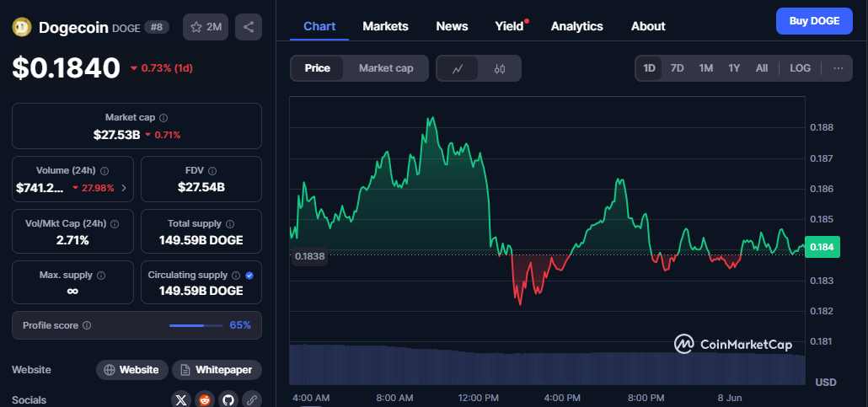Click the Market cap info icon
Image resolution: width=868 pixels, height=407 pixels.
pyautogui.click(x=163, y=118)
